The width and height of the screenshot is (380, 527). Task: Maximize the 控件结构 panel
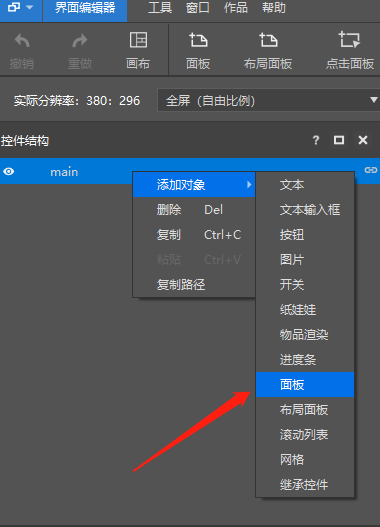(x=339, y=140)
